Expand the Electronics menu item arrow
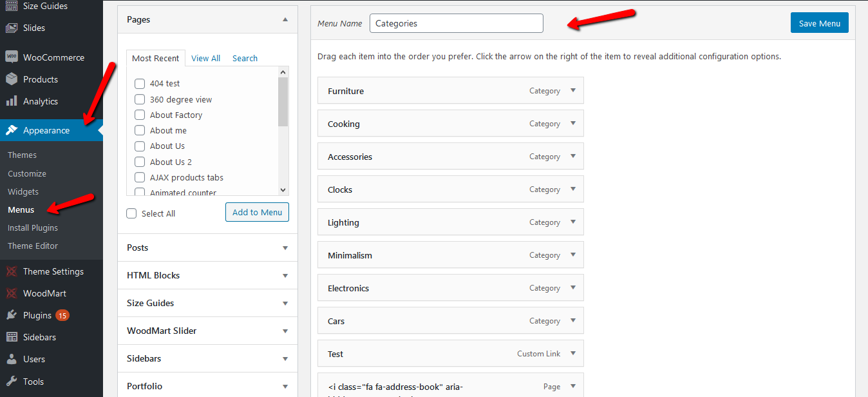Image resolution: width=868 pixels, height=397 pixels. (573, 288)
